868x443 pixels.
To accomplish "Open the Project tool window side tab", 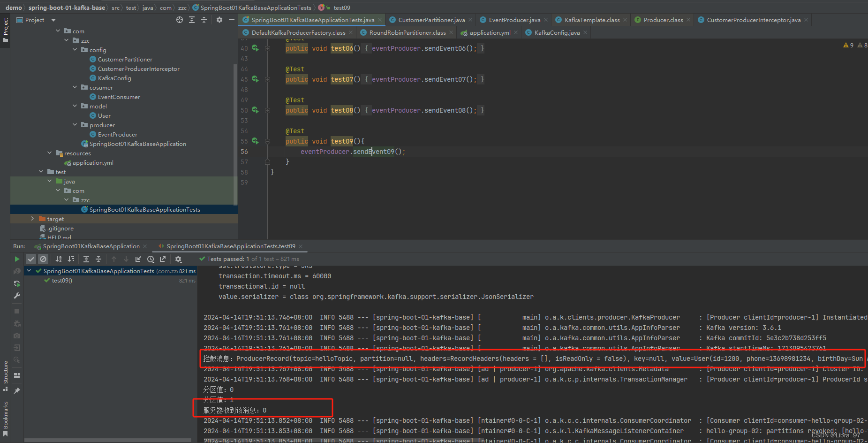I will click(5, 30).
